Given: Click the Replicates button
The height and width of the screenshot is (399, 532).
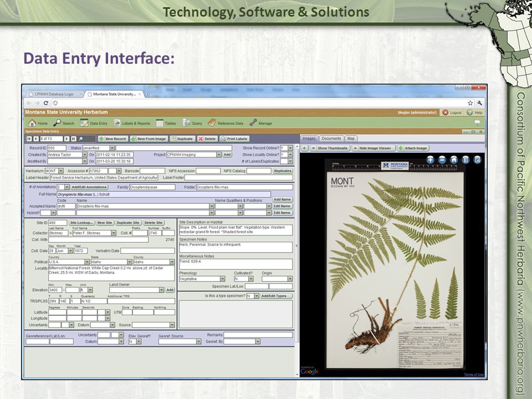Looking at the screenshot, I should (x=283, y=171).
